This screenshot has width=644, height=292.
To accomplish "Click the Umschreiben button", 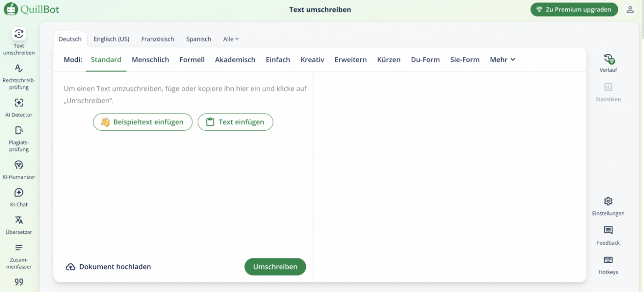I will click(275, 266).
